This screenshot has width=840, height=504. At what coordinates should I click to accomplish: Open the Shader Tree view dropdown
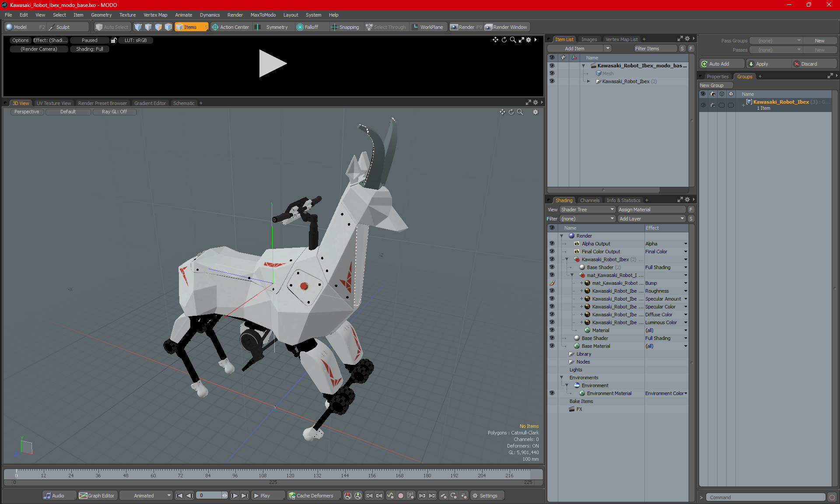point(588,210)
